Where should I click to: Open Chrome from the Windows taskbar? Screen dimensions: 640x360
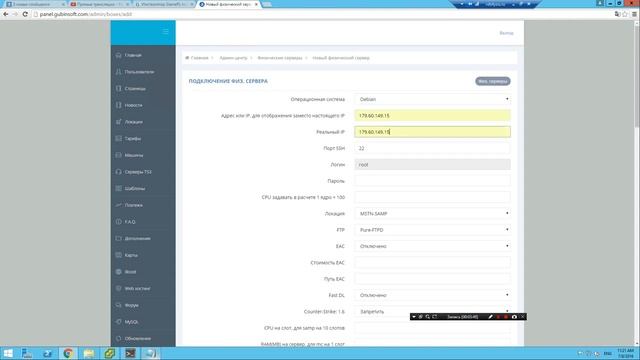(68, 353)
